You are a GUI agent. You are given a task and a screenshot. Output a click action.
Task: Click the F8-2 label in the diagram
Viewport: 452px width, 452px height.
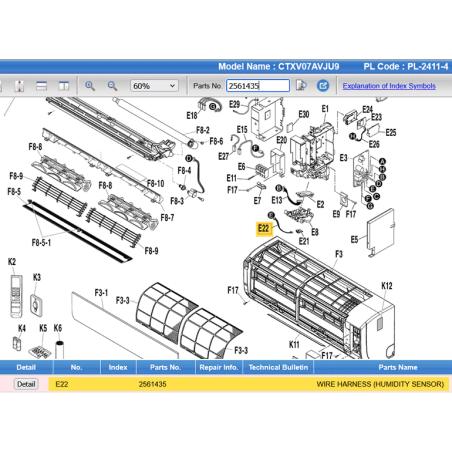click(203, 130)
